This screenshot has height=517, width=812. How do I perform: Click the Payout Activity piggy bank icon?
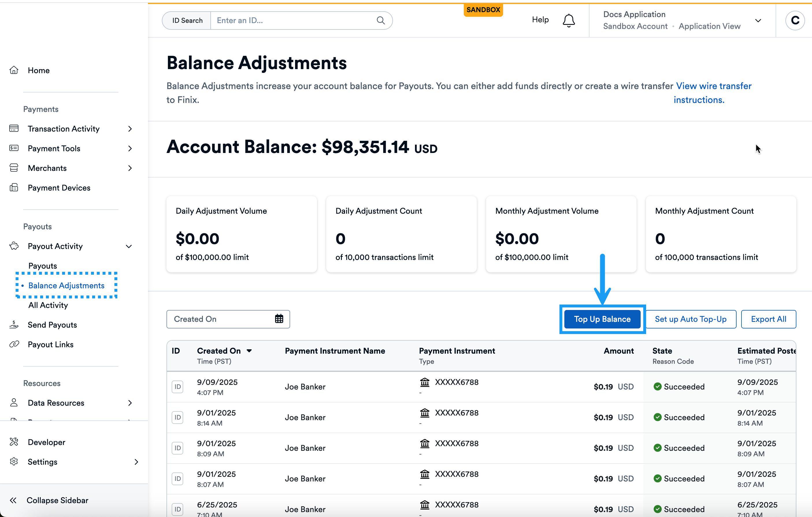tap(14, 246)
